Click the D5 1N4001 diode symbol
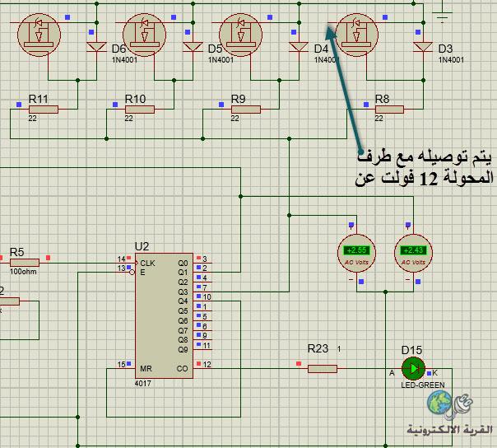Screen dimensions: 497x448 point(193,47)
